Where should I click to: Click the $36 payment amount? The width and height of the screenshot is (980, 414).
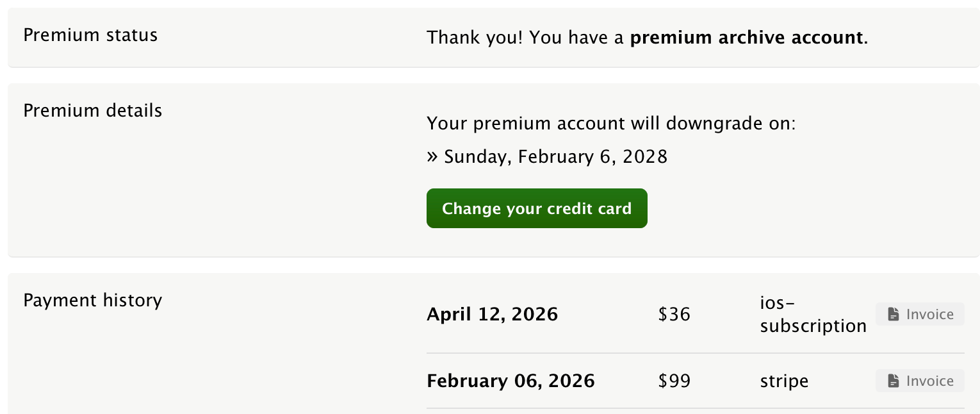point(674,315)
